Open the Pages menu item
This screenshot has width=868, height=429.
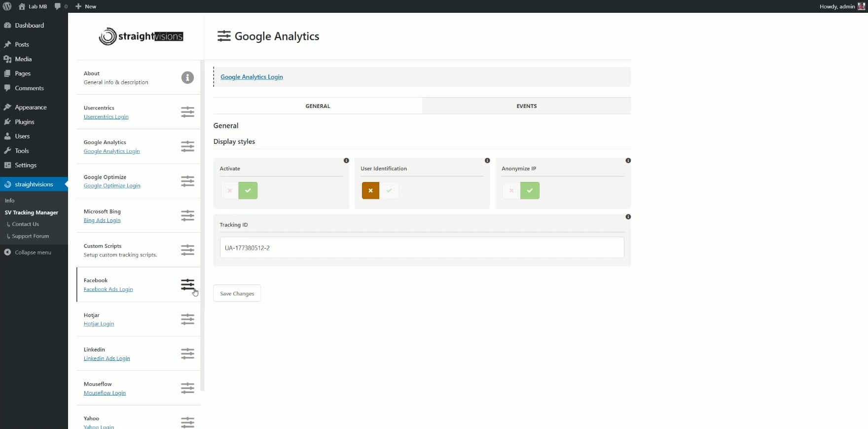click(x=34, y=73)
